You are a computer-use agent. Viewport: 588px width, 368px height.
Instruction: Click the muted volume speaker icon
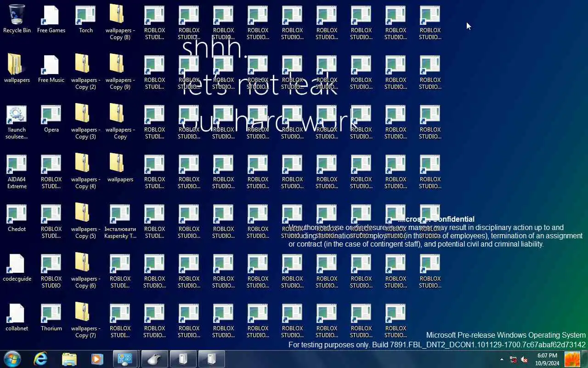[524, 359]
